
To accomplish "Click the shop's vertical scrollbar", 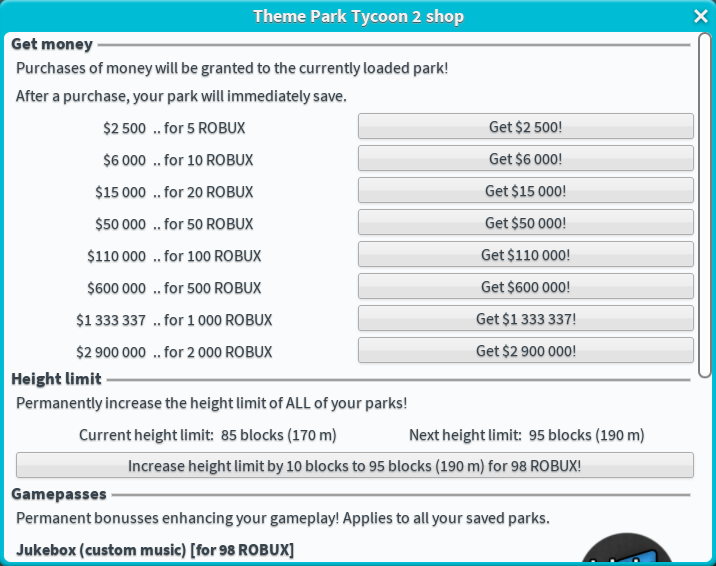I will (x=705, y=205).
